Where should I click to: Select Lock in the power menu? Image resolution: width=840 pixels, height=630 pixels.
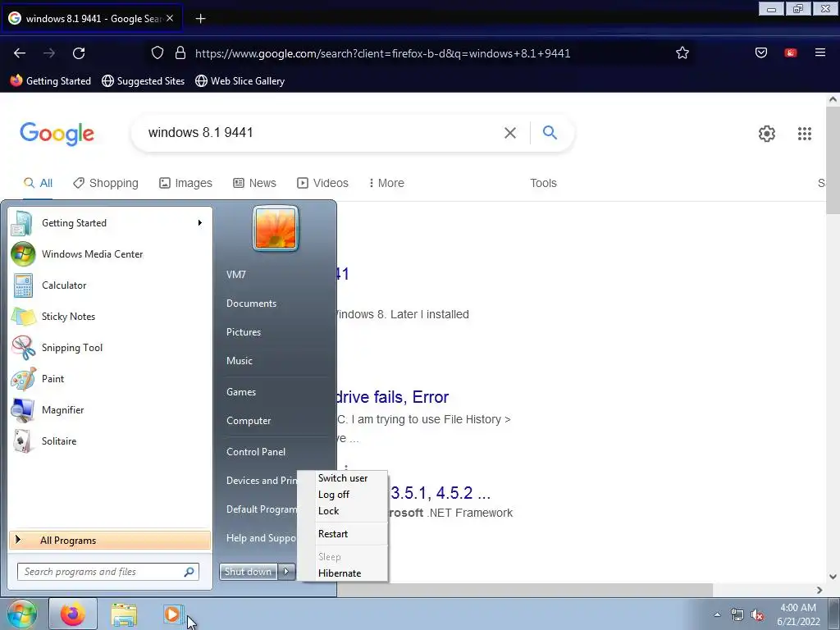point(343,511)
